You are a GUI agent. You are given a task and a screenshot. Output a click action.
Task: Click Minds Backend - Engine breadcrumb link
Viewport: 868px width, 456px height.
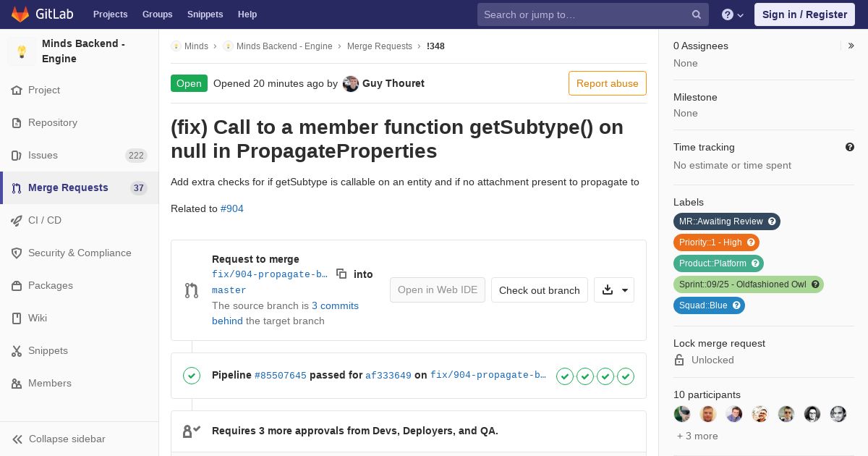pyautogui.click(x=284, y=46)
